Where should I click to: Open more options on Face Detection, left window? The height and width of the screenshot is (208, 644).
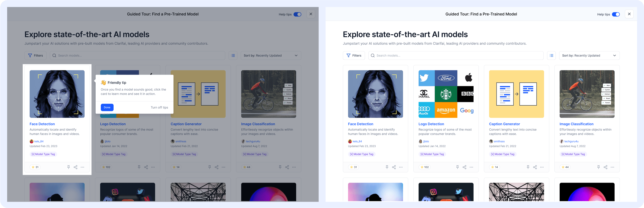[x=82, y=167]
